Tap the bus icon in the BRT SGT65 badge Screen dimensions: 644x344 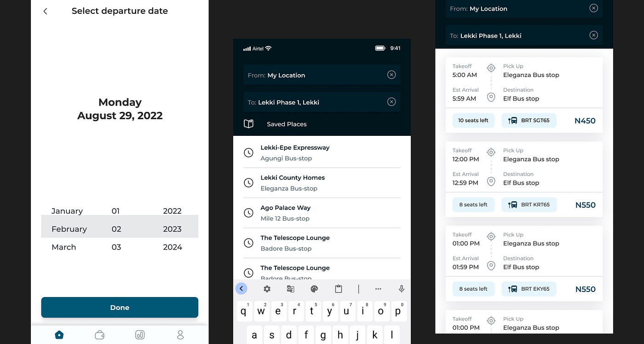point(512,121)
